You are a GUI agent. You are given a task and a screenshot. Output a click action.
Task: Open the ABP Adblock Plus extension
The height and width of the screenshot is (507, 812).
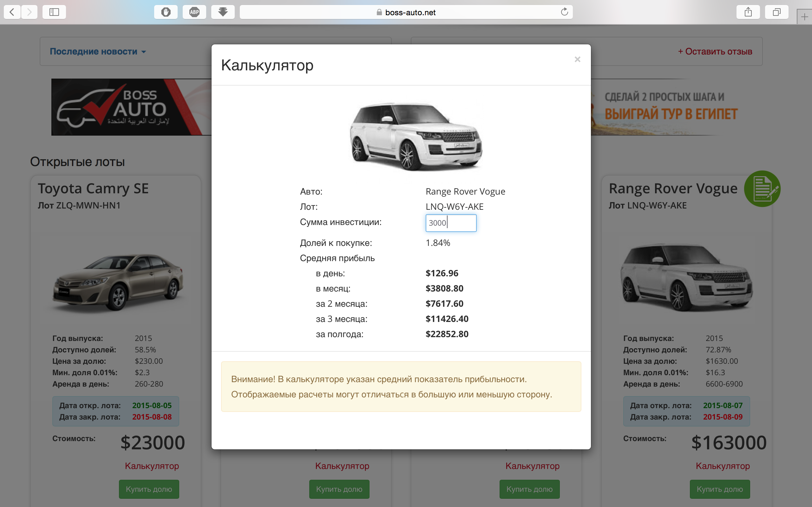point(194,12)
